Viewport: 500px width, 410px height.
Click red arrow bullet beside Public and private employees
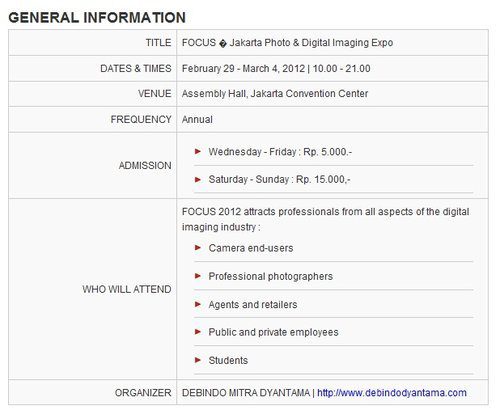point(198,332)
